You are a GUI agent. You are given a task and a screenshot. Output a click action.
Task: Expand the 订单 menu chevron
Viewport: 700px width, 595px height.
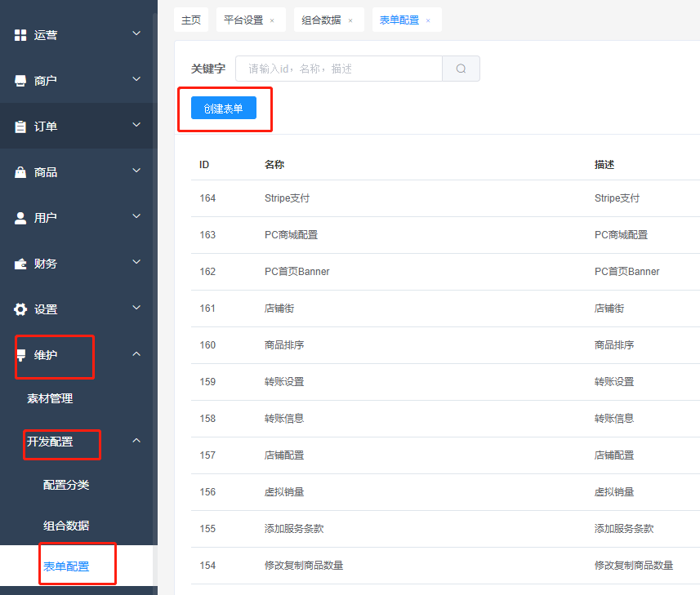click(136, 125)
